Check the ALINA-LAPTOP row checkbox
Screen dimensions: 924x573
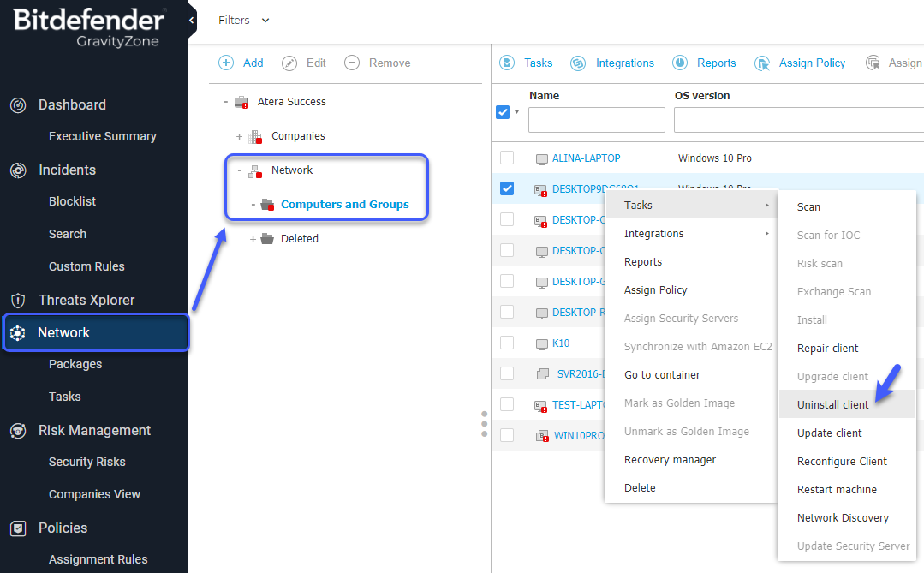pos(507,158)
